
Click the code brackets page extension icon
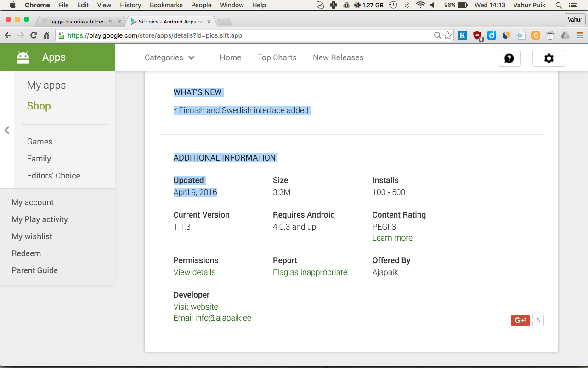521,35
